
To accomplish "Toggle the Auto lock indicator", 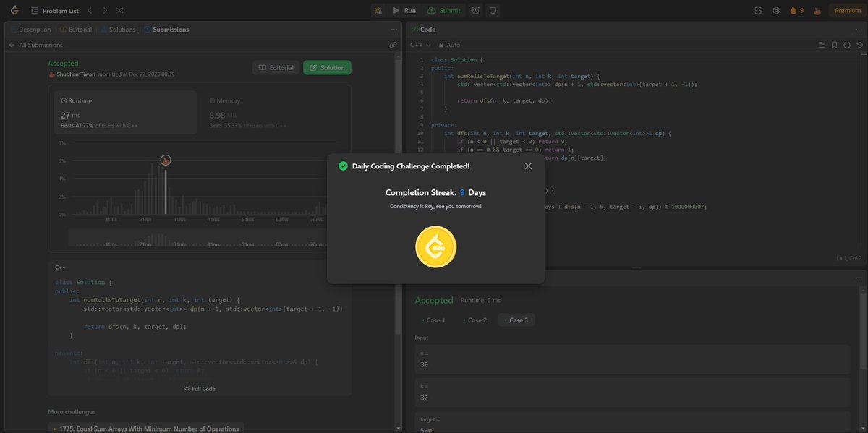I will coord(449,45).
